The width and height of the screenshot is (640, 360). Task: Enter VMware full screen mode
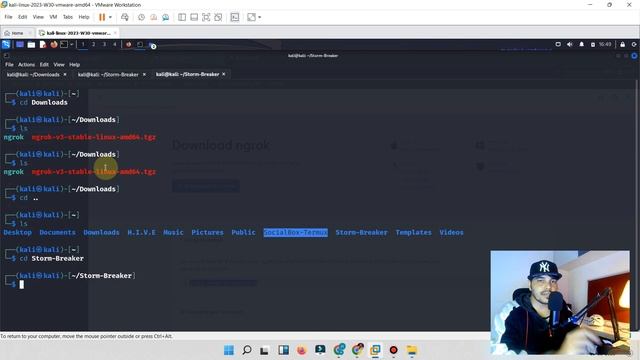point(206,17)
